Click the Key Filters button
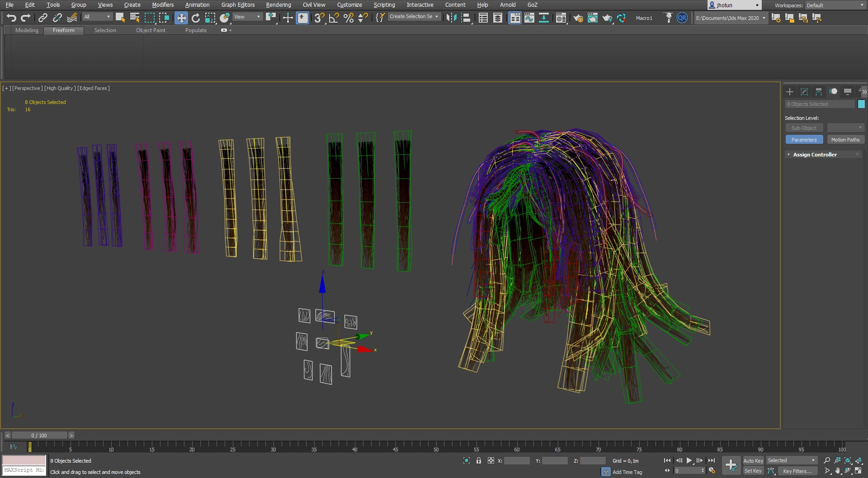 pos(797,471)
